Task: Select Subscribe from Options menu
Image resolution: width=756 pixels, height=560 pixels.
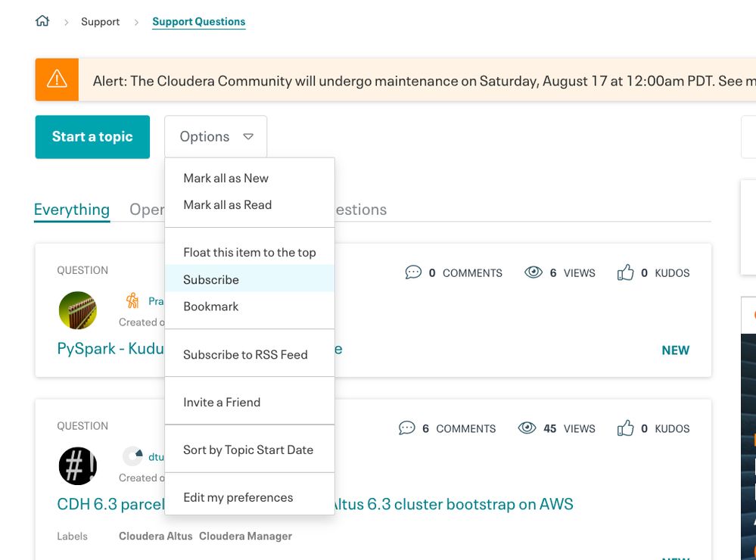Action: coord(210,279)
